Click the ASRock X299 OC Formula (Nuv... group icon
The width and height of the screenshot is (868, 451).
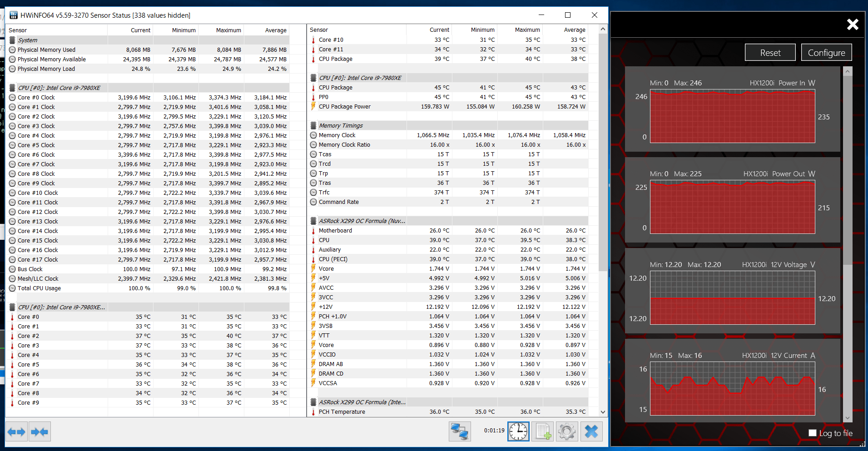coord(313,221)
